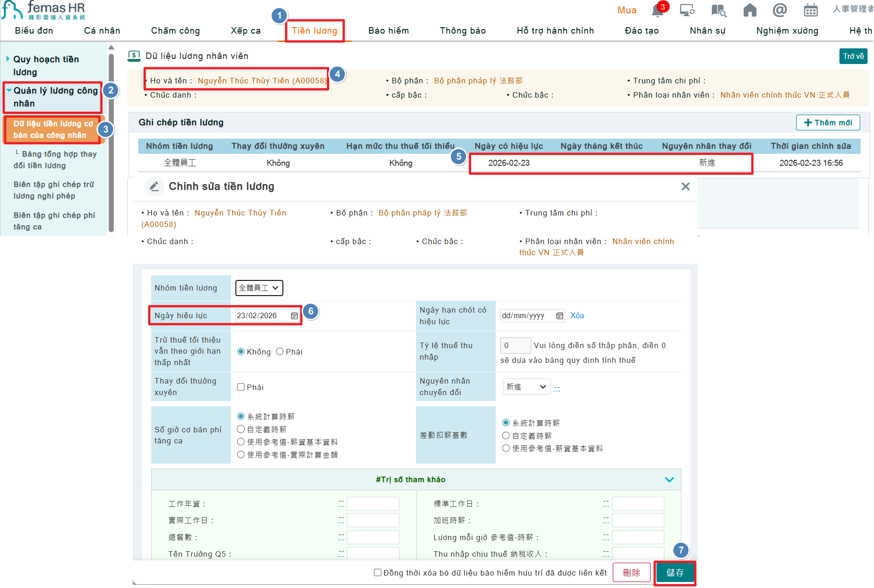Click the home icon in header
The image size is (874, 588).
(750, 10)
